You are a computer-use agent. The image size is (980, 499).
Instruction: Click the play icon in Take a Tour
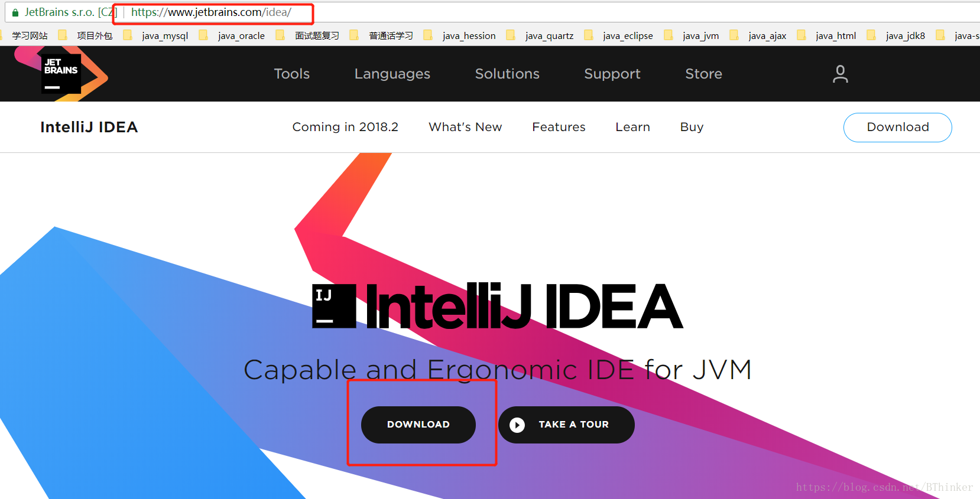pyautogui.click(x=517, y=425)
